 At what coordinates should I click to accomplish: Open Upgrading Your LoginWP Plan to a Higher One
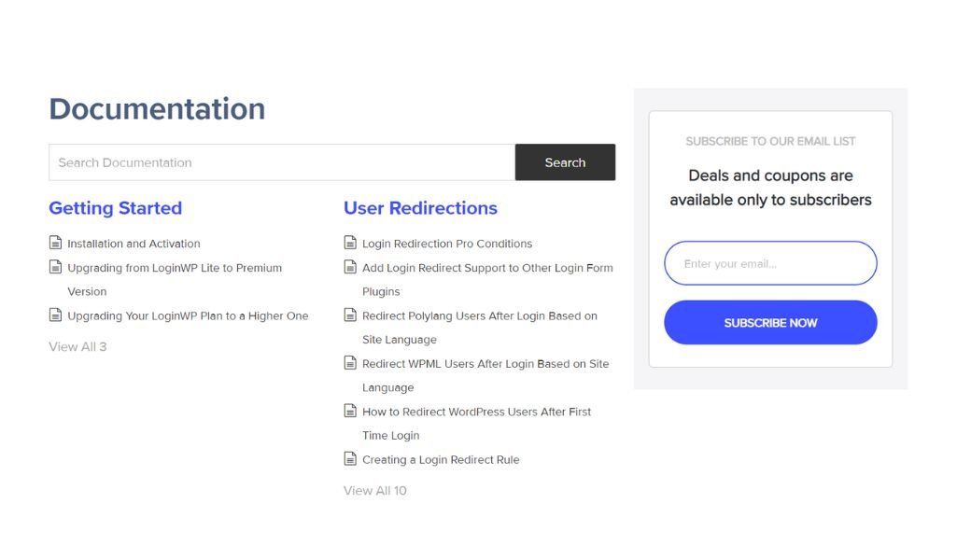click(x=188, y=316)
